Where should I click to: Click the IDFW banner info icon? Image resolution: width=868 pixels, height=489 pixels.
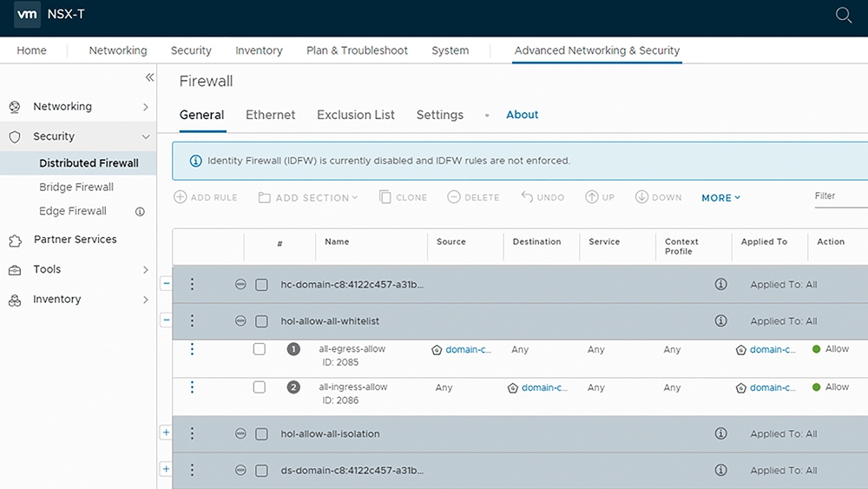[195, 161]
